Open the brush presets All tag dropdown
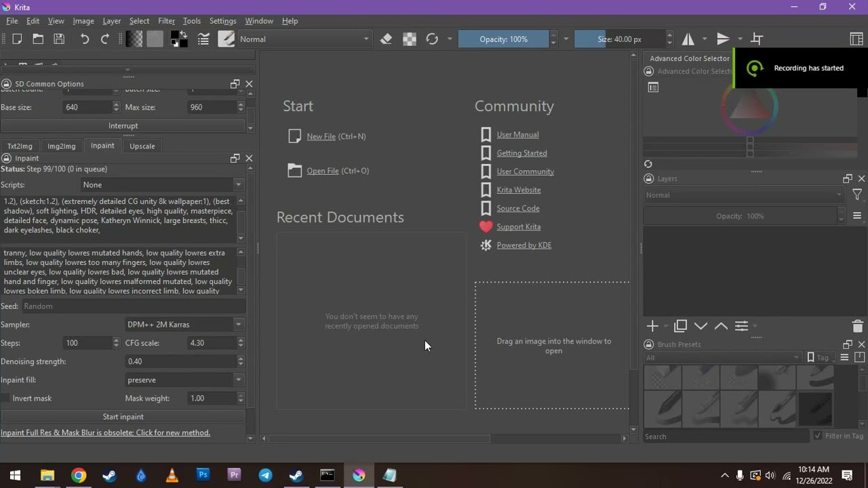This screenshot has width=868, height=488. click(723, 358)
